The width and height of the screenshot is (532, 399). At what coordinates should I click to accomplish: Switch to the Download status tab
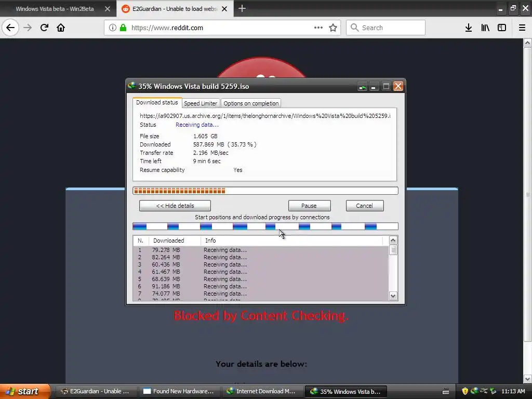(x=157, y=102)
